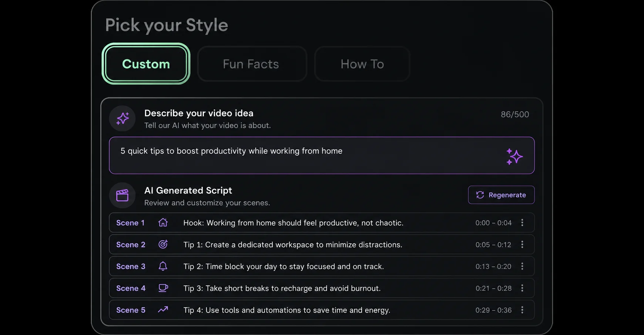Switch to the Fun Facts style
644x335 pixels.
click(252, 64)
